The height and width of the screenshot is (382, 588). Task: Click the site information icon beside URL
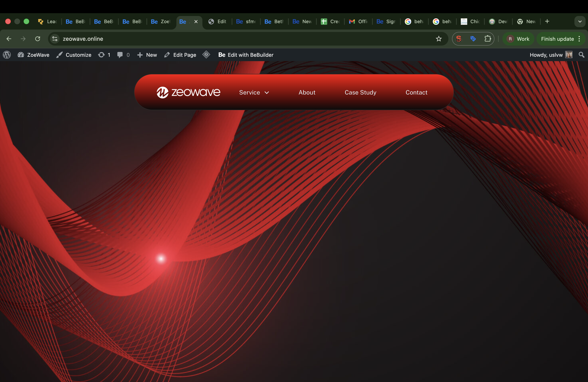55,39
